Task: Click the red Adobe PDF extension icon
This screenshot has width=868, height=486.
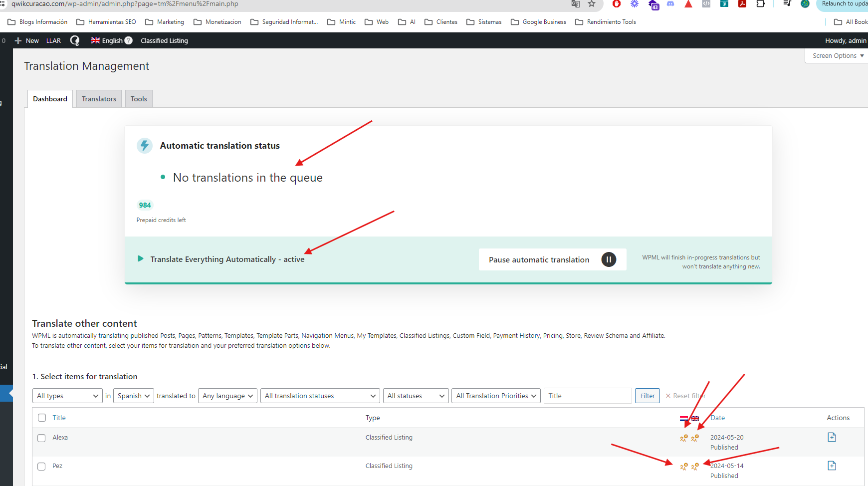Action: pos(742,4)
